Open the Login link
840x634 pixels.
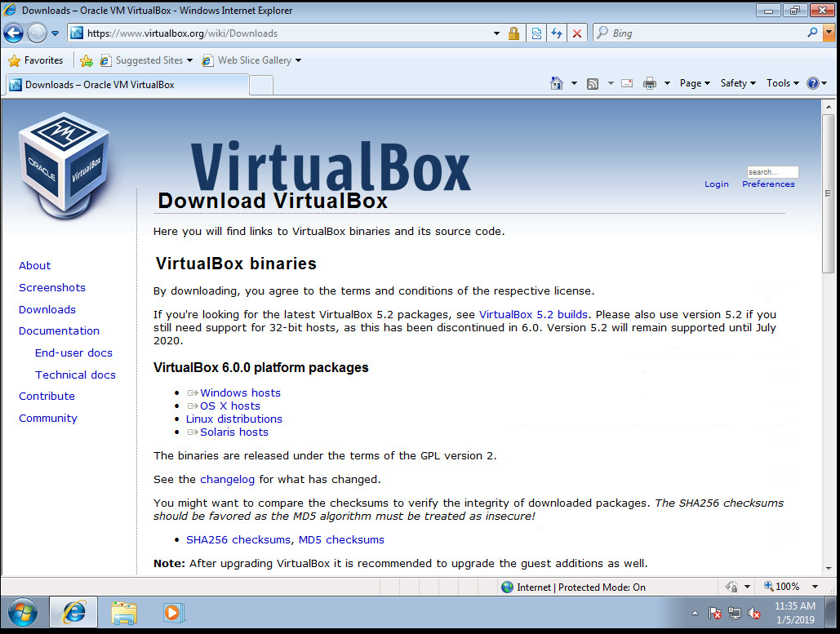pos(716,184)
